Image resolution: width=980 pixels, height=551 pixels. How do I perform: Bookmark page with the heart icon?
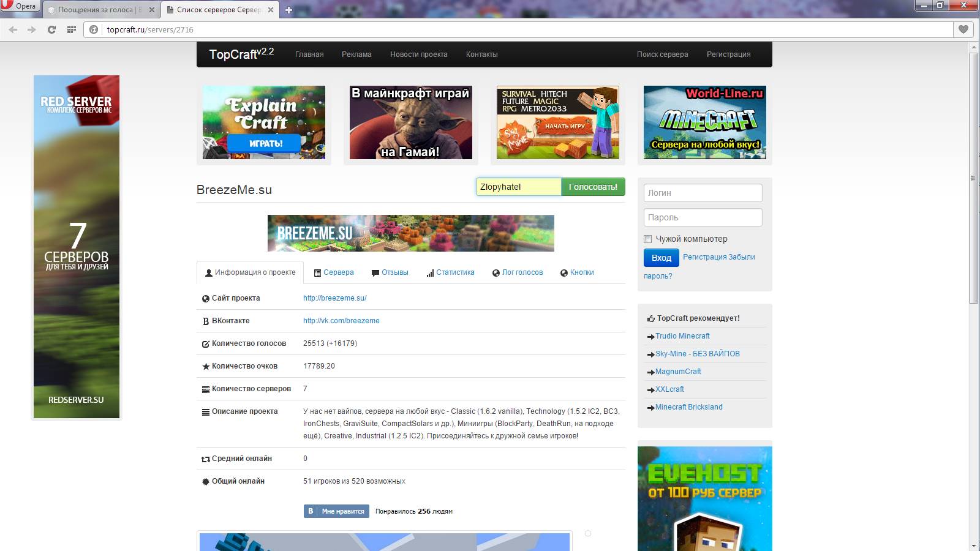pyautogui.click(x=963, y=29)
